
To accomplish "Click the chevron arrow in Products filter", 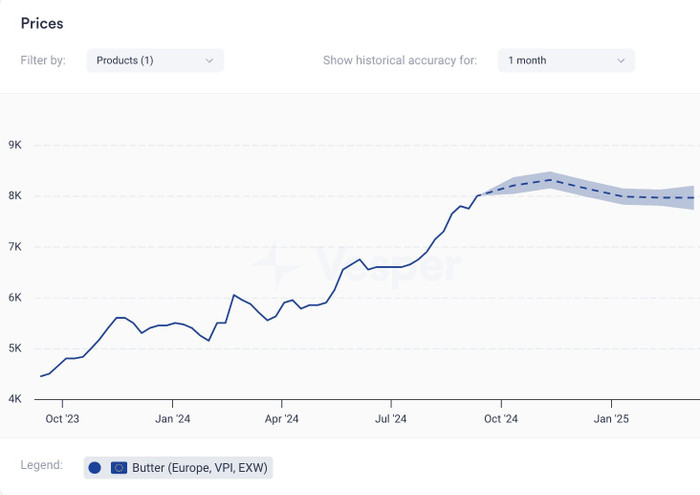I will coord(209,61).
